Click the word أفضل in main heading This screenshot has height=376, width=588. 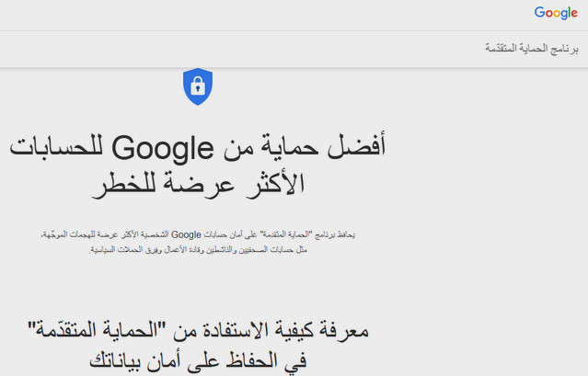356,145
